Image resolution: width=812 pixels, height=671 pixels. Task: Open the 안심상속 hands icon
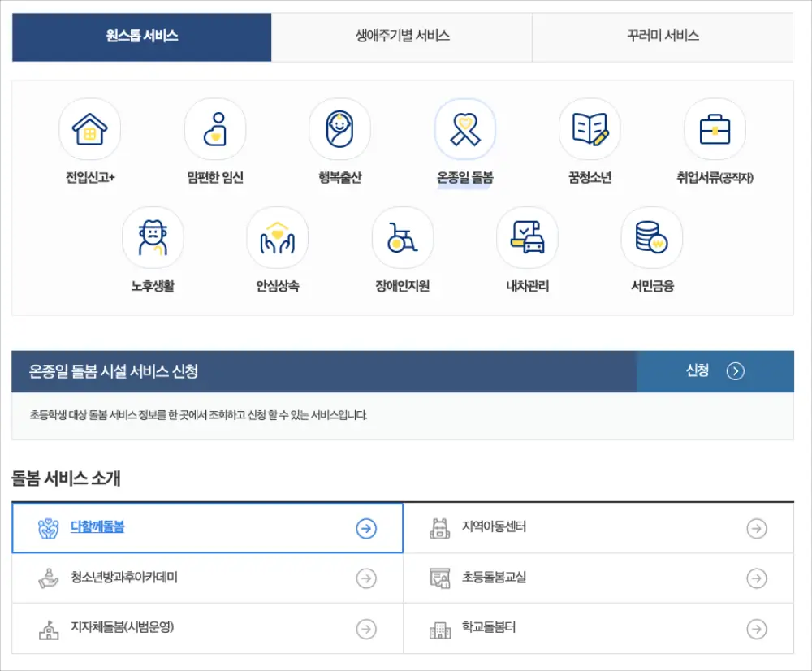(278, 237)
